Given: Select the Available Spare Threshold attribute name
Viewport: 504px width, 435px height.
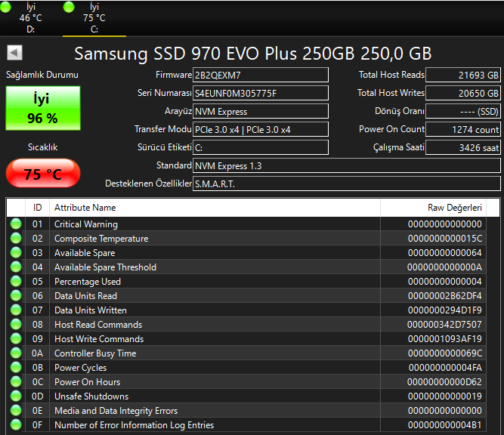Looking at the screenshot, I should coord(106,267).
